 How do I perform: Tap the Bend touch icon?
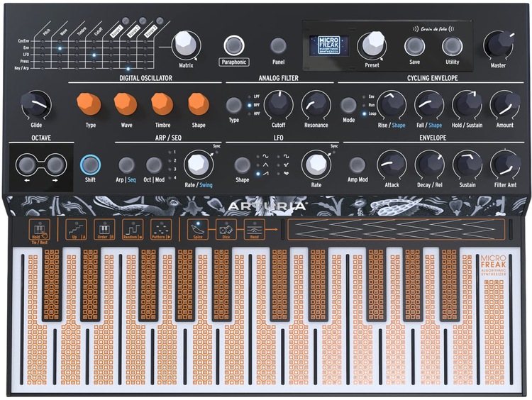click(255, 230)
